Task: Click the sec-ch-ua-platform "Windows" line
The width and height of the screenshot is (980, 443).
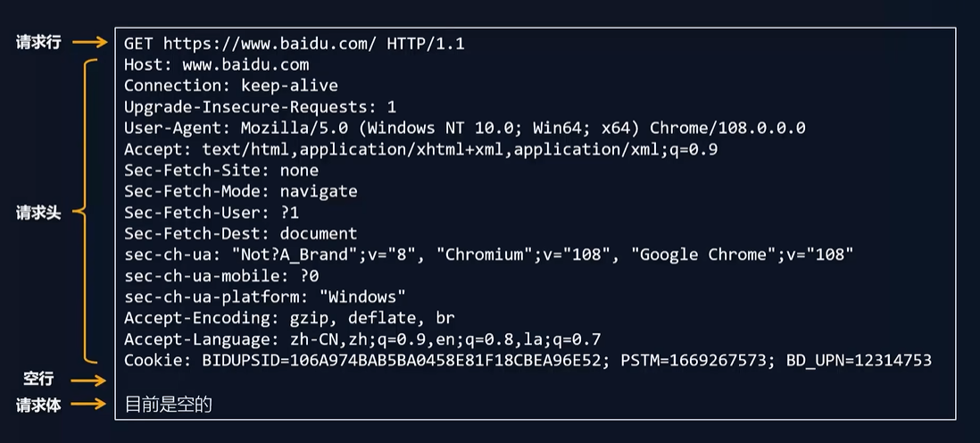Action: [265, 297]
